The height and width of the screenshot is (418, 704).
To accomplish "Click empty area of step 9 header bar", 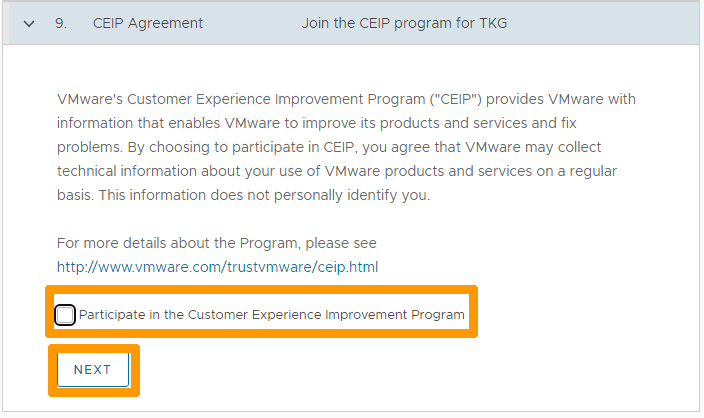I will point(602,23).
